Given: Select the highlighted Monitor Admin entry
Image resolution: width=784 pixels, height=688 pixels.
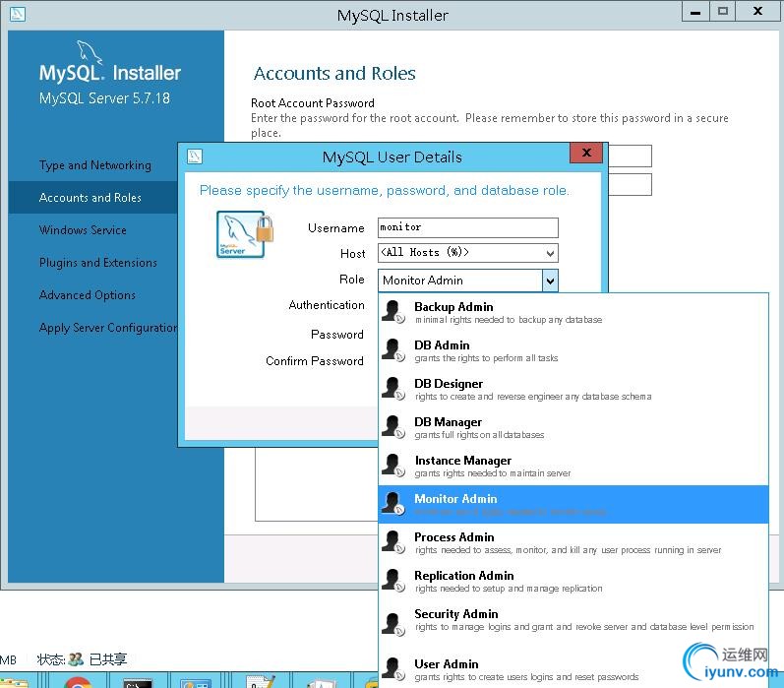Looking at the screenshot, I should 573,504.
